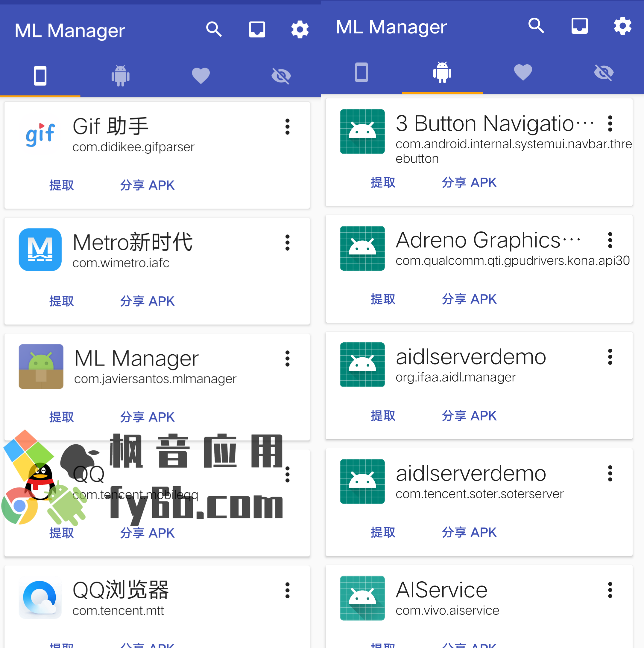Switch to installed apps phone tab in the left screen
This screenshot has width=644, height=648.
(x=40, y=76)
